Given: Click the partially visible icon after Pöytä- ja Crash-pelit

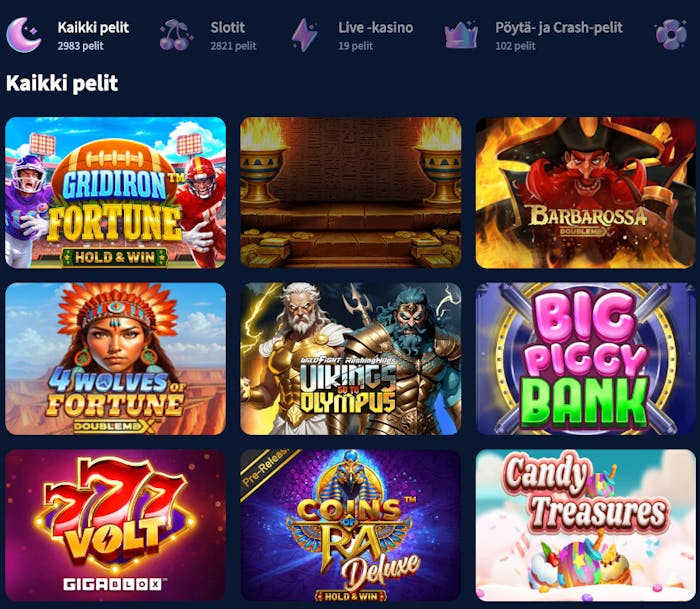Looking at the screenshot, I should tap(671, 34).
